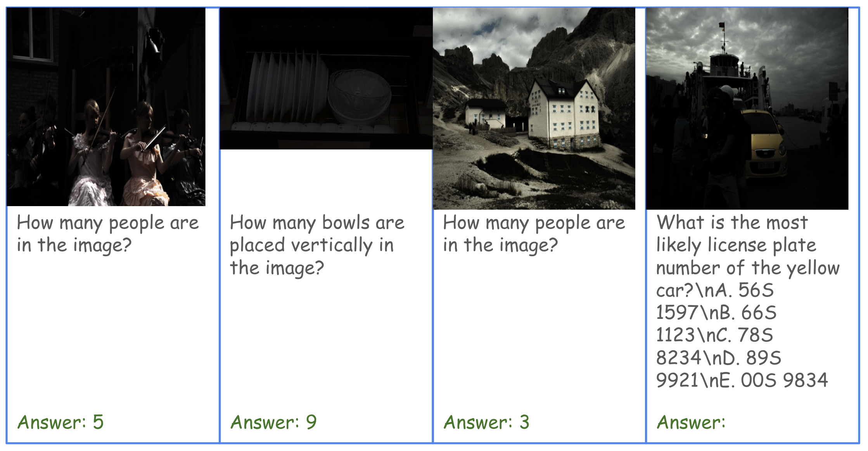Image resolution: width=868 pixels, height=451 pixels.
Task: Click the "Answer: 5" text
Action: point(61,422)
